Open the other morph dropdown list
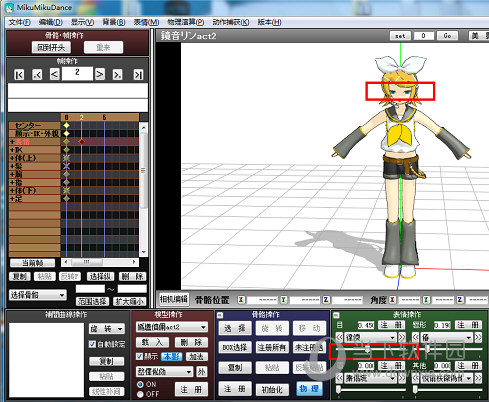The image size is (489, 402). 447,378
